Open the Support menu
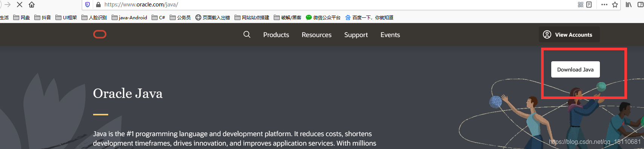Viewport: 644px width, 149px height. point(356,35)
